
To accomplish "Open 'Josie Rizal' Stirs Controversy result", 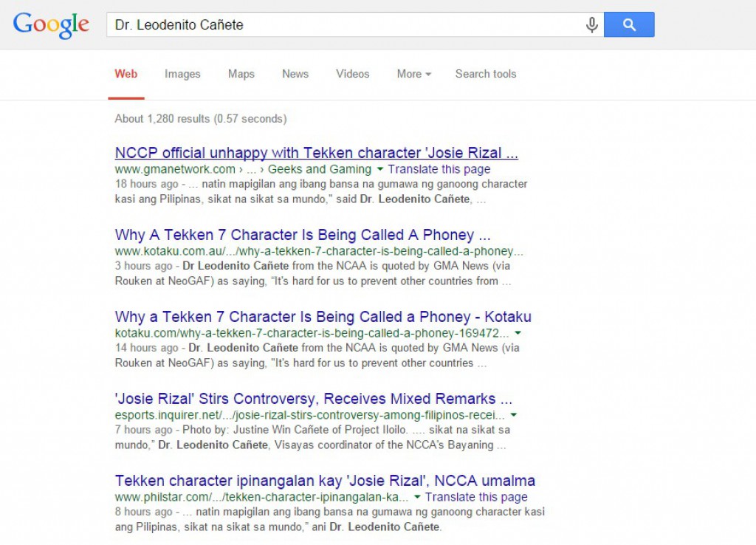I will 313,399.
